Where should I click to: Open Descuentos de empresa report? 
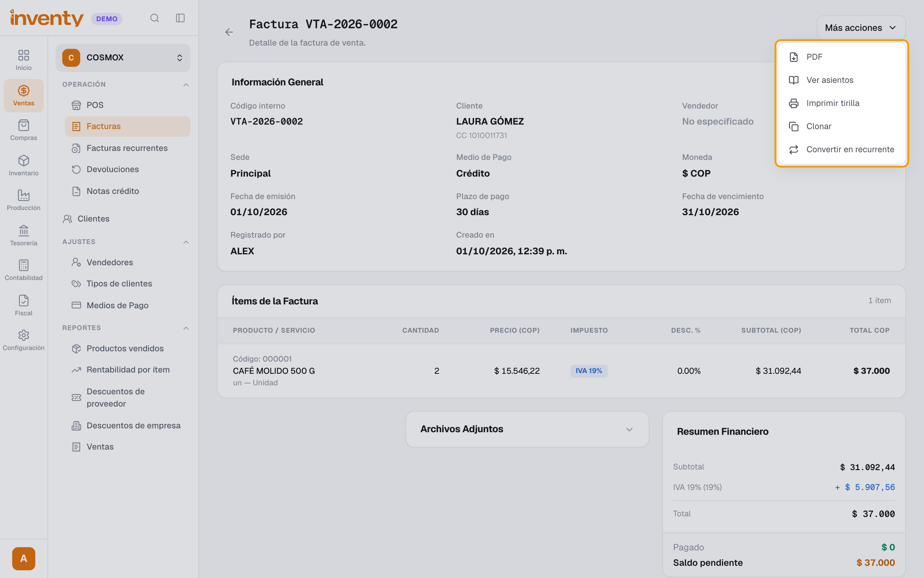127,425
